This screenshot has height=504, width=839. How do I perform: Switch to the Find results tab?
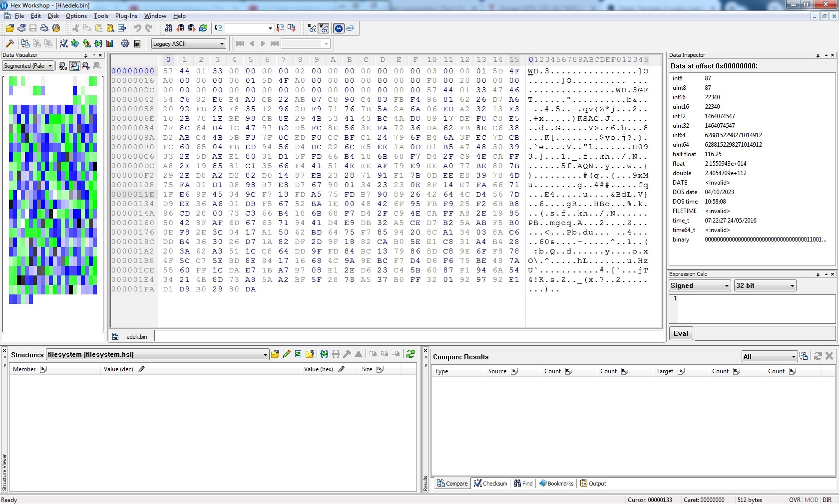pyautogui.click(x=523, y=484)
